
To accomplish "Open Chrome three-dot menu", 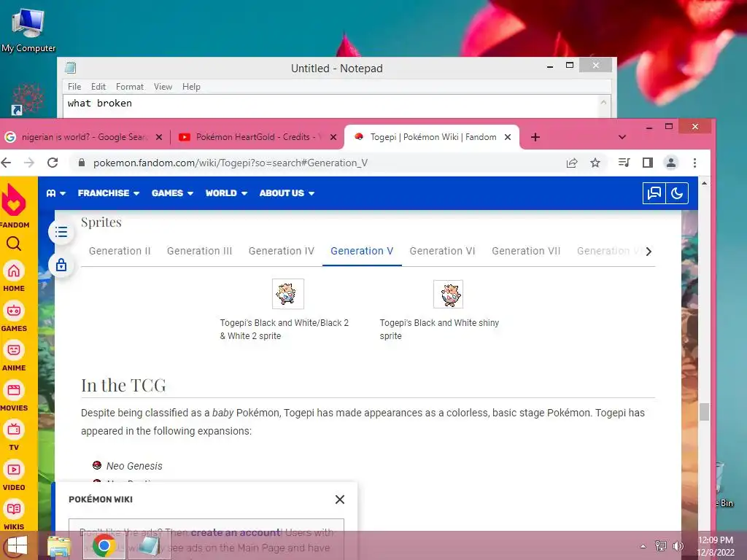I will click(x=694, y=163).
